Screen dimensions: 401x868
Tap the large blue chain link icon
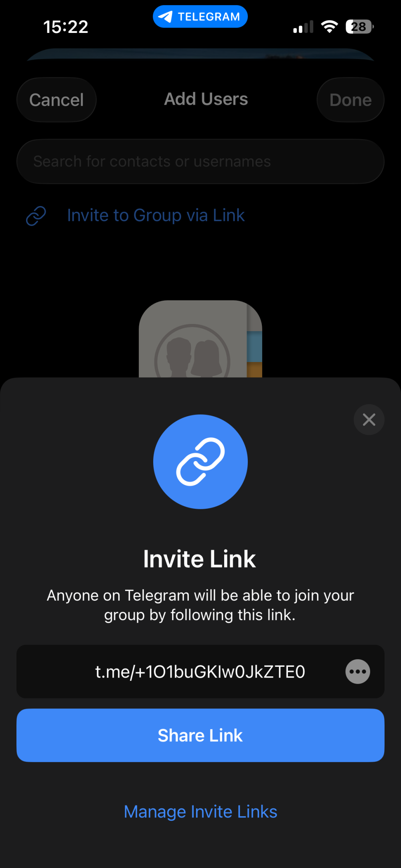(x=200, y=461)
